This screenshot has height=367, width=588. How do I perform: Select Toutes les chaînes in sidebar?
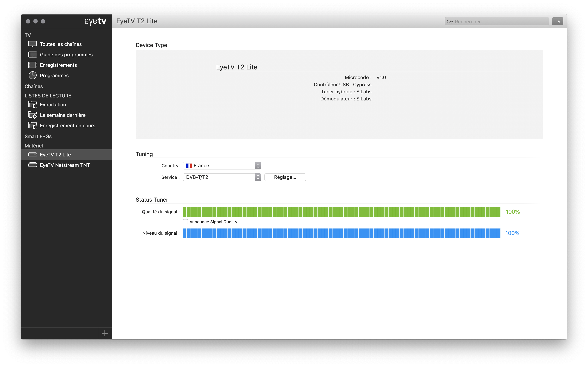(66, 44)
